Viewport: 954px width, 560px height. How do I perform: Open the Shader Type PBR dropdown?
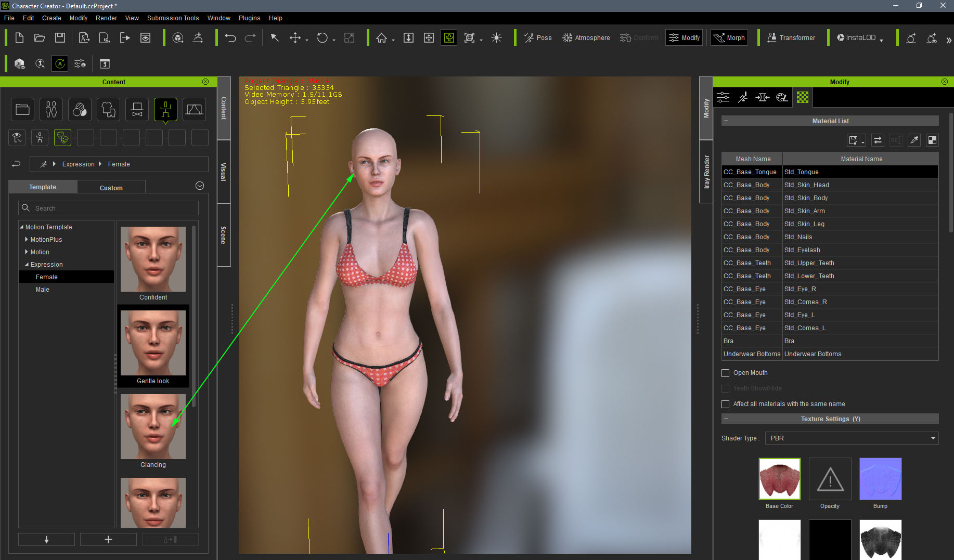[852, 438]
